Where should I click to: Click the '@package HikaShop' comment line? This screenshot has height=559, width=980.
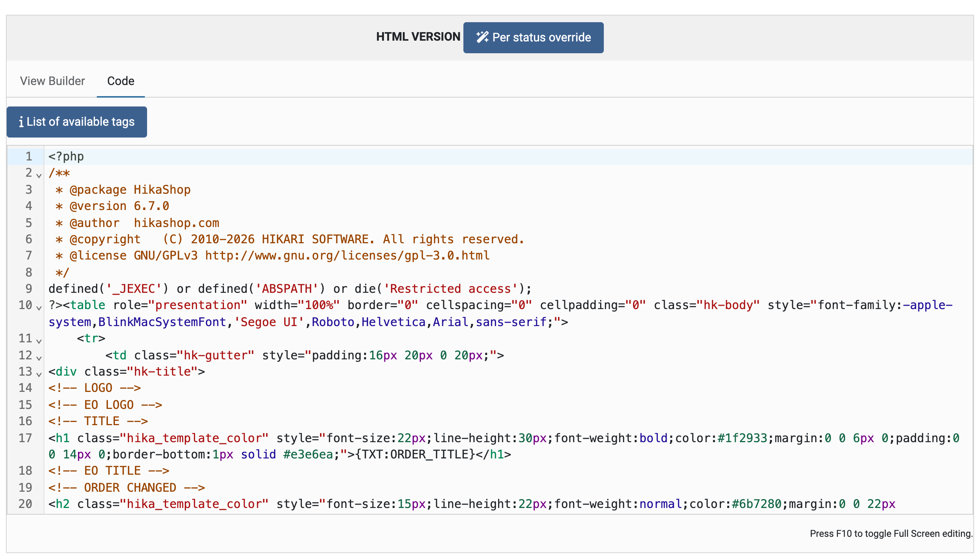123,190
